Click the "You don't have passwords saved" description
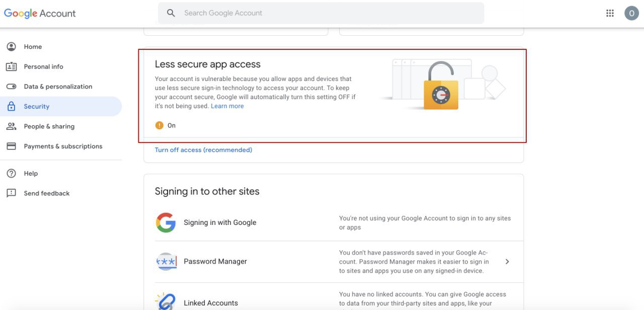This screenshot has width=644, height=310. coord(414,262)
